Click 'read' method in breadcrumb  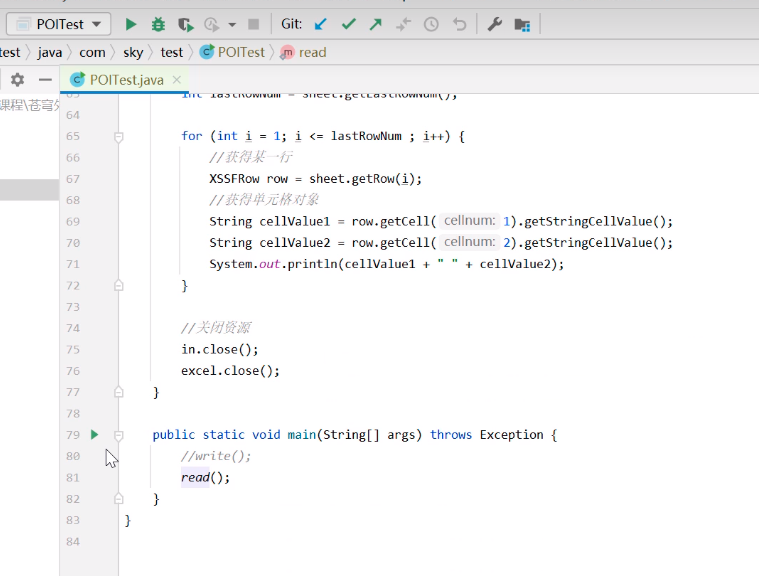pyautogui.click(x=304, y=52)
